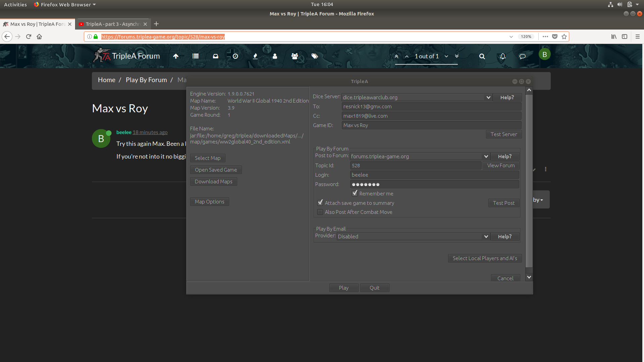
Task: Expand the Play By Email Provider dropdown
Action: 486,237
